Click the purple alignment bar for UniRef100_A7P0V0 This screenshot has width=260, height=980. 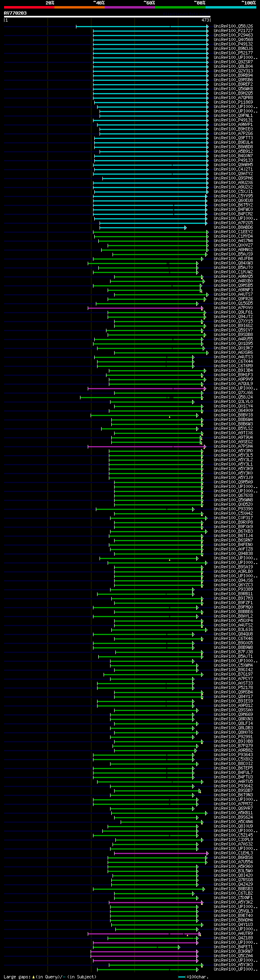pos(145,308)
